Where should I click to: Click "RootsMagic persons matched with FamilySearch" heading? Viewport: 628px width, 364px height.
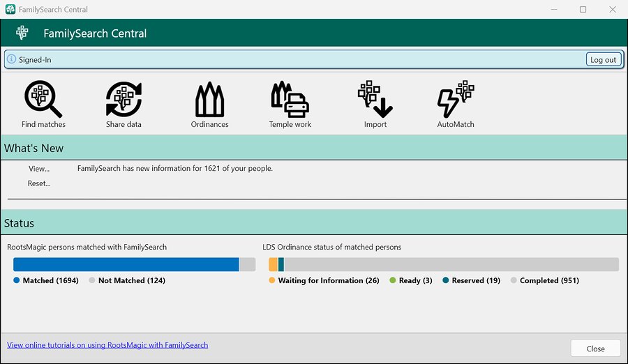[87, 247]
